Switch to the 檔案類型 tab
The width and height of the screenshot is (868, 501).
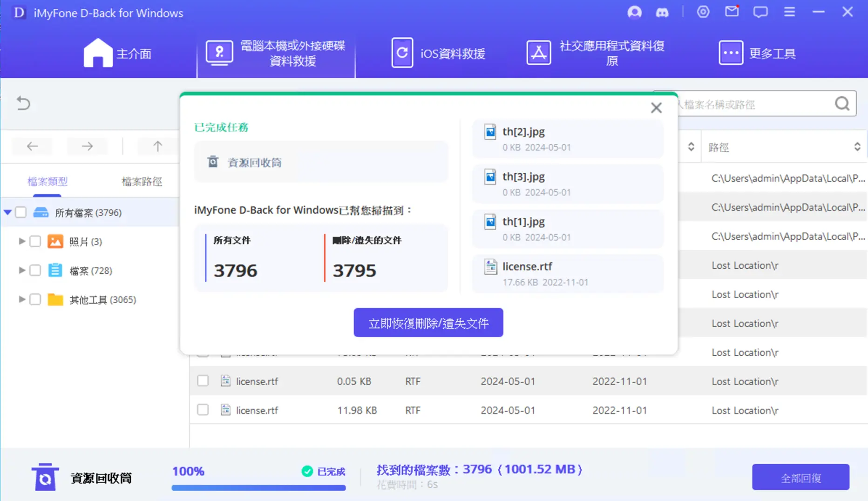click(x=47, y=182)
